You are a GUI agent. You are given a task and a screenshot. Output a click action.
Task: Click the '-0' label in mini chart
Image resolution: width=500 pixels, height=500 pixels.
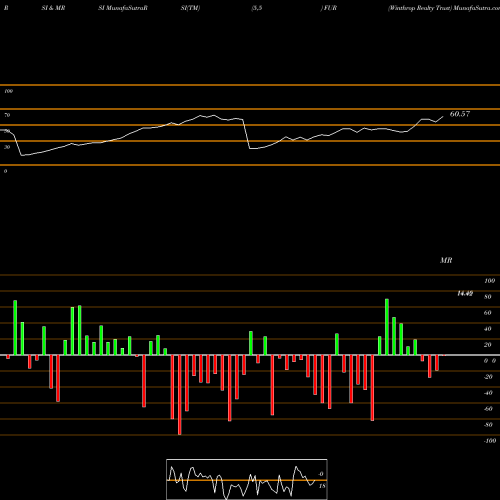pyautogui.click(x=321, y=474)
